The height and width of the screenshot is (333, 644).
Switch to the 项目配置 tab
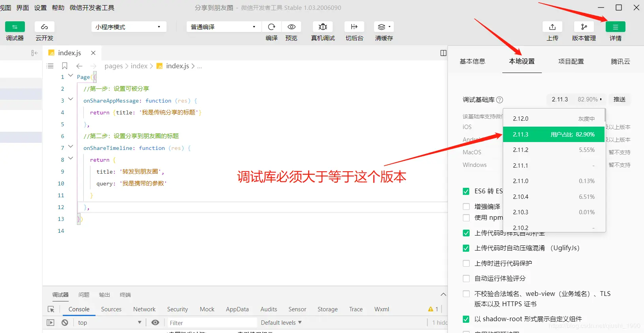[x=571, y=62]
